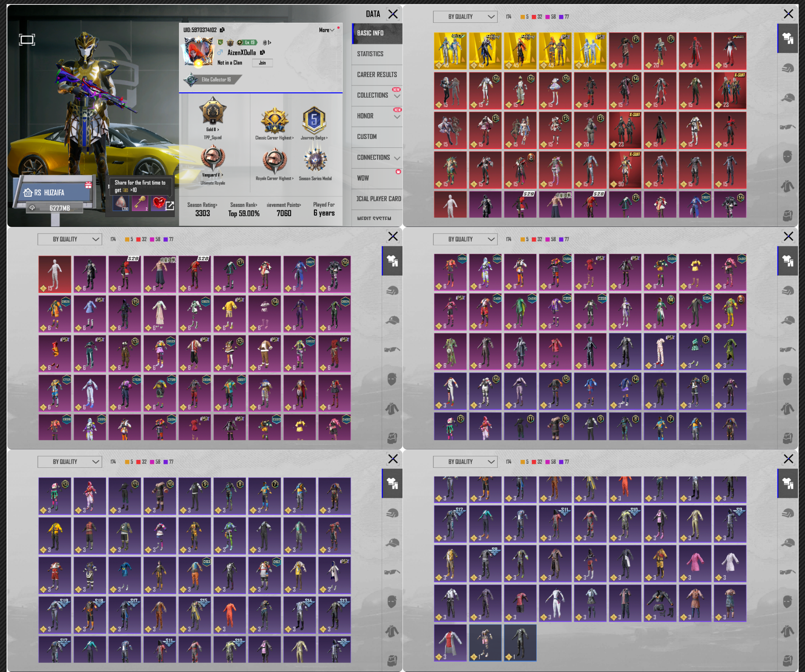805x672 pixels.
Task: Click the share arrow icon beside the heart item
Action: (x=170, y=205)
